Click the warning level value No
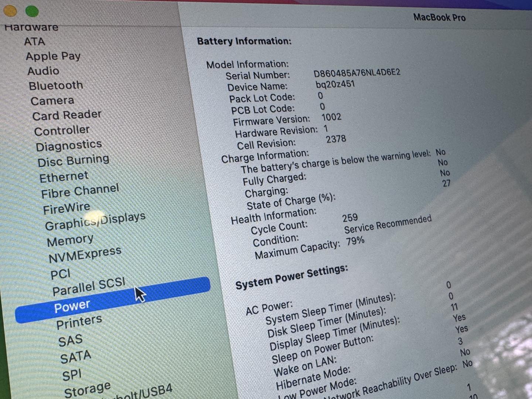This screenshot has height=399, width=532. 440,152
